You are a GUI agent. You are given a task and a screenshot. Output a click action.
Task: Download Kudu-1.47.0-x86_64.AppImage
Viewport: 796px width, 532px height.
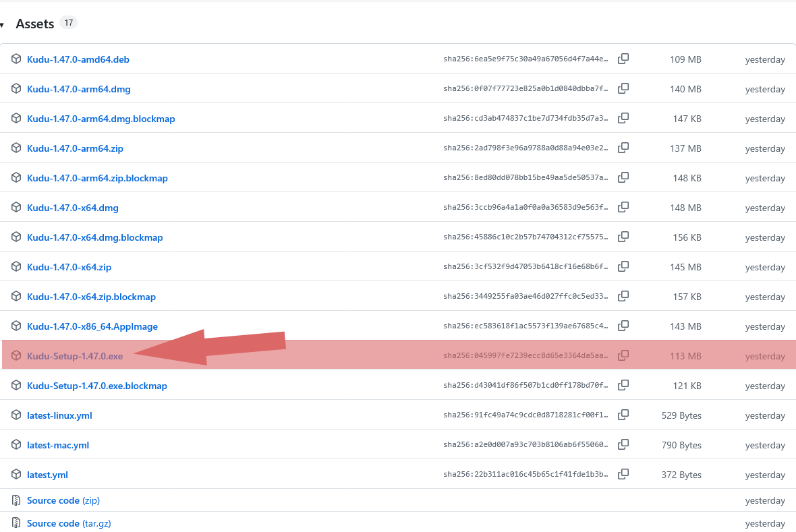[92, 326]
